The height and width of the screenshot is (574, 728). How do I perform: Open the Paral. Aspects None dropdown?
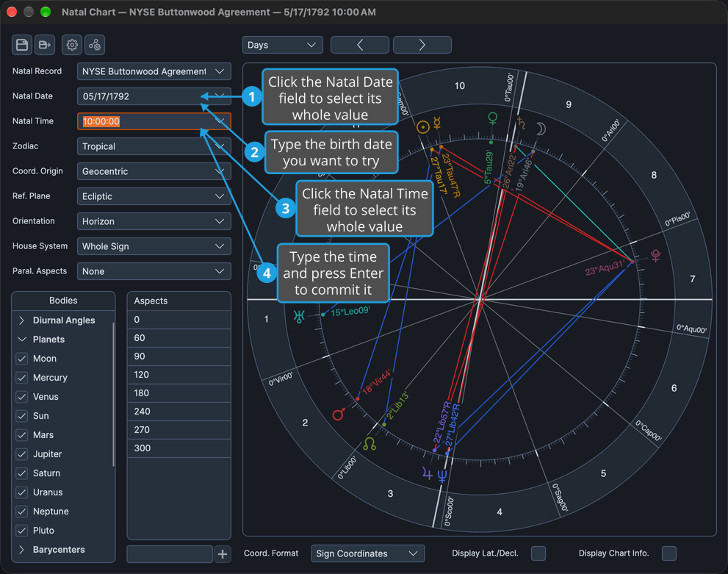click(x=154, y=271)
